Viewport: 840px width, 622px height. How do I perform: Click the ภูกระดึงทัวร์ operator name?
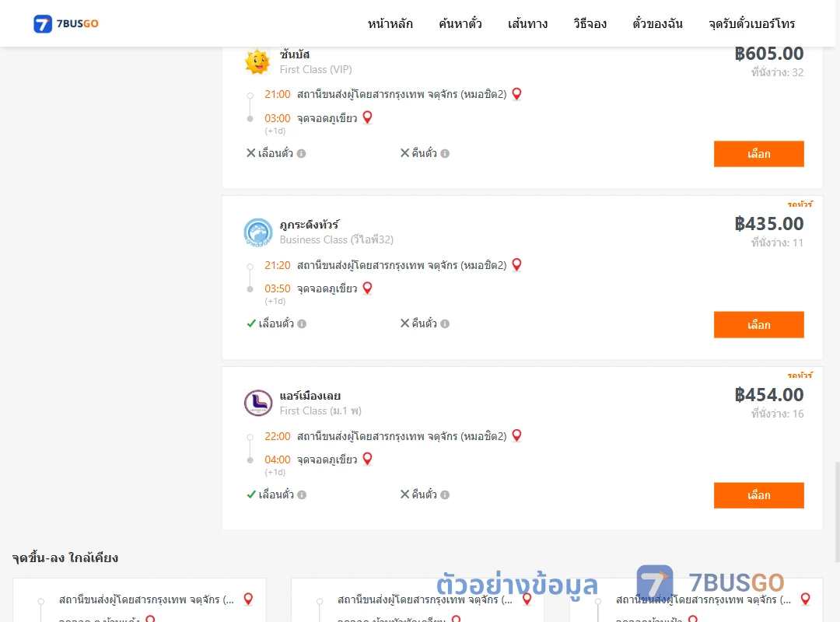coord(309,225)
